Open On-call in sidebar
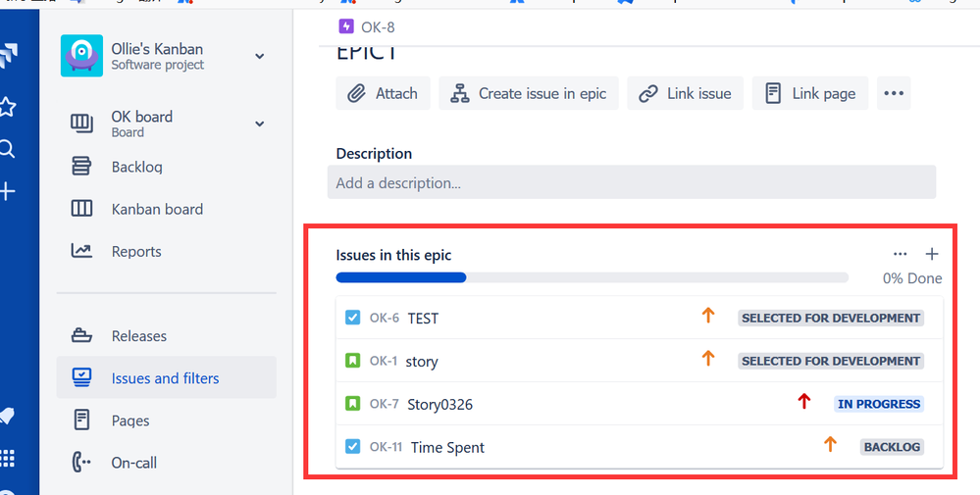This screenshot has width=980, height=495. click(166, 464)
